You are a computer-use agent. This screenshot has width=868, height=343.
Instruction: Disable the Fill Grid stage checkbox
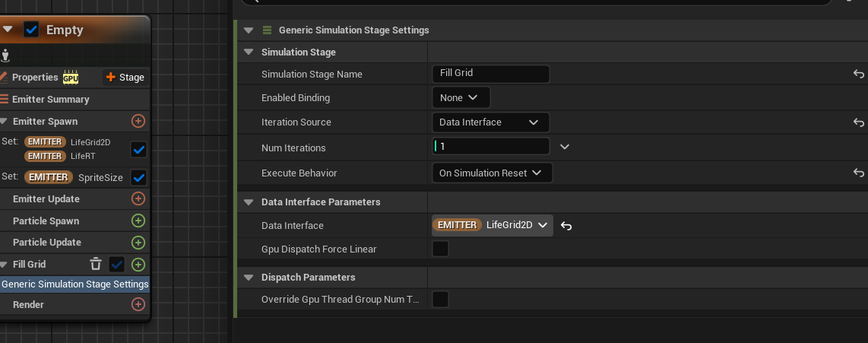tap(117, 264)
